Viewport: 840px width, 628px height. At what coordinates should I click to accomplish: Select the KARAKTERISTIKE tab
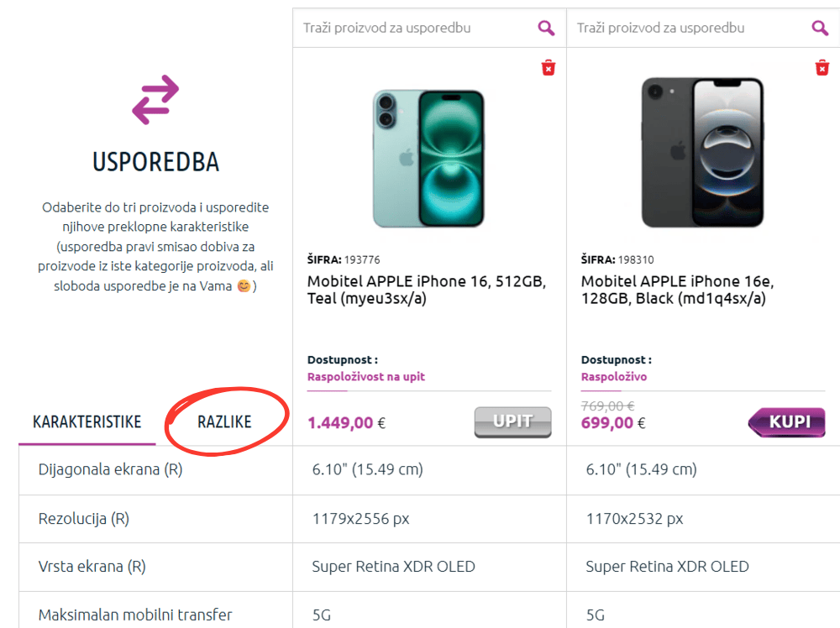pos(87,421)
